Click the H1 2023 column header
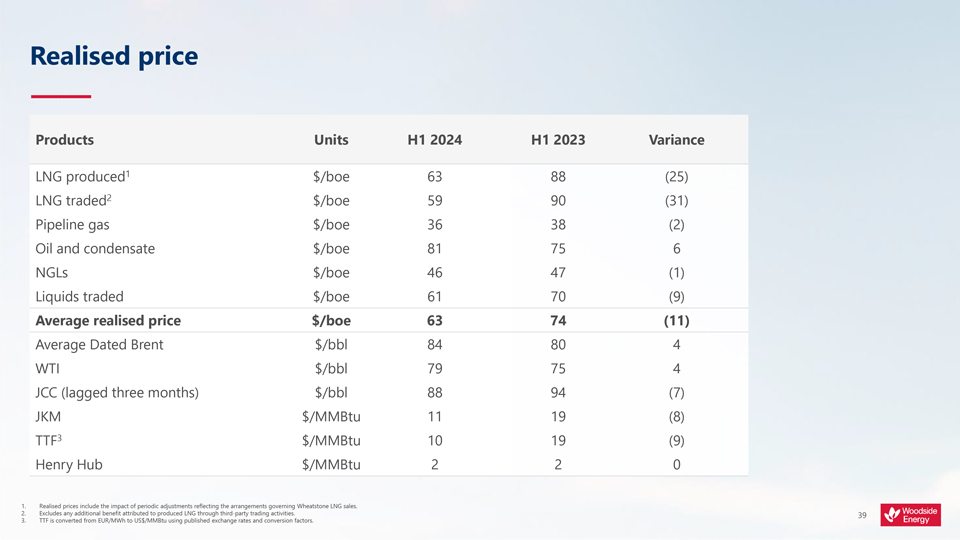This screenshot has height=540, width=960. tap(557, 140)
